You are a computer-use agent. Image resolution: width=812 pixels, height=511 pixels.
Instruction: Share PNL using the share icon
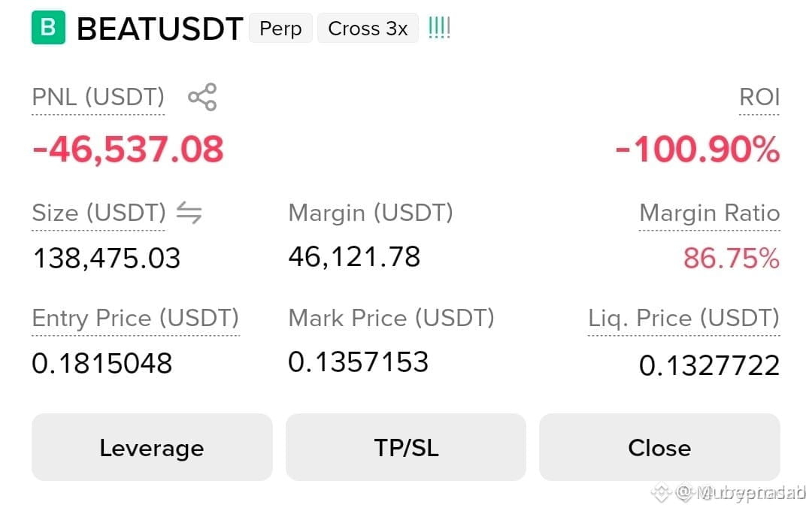pyautogui.click(x=202, y=97)
